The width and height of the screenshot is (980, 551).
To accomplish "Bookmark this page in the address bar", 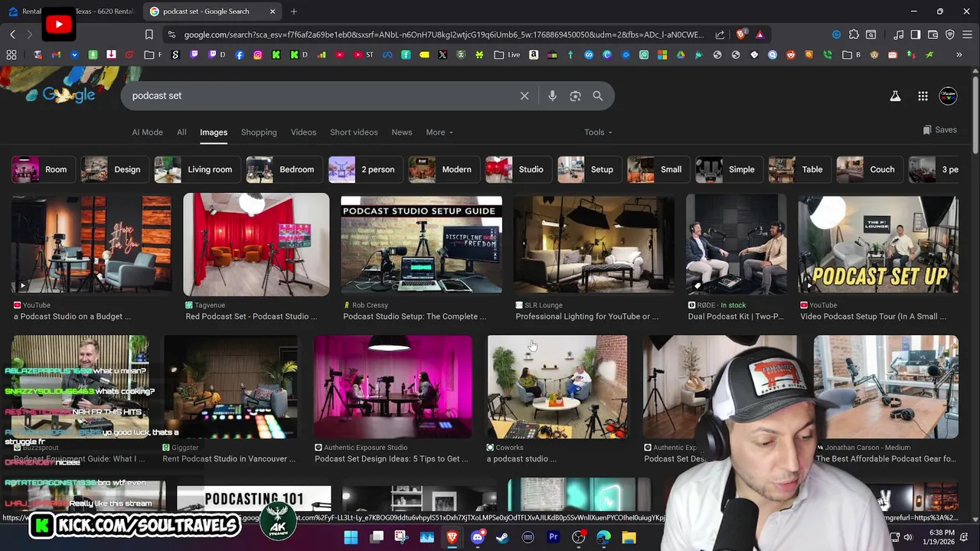I will click(x=149, y=34).
